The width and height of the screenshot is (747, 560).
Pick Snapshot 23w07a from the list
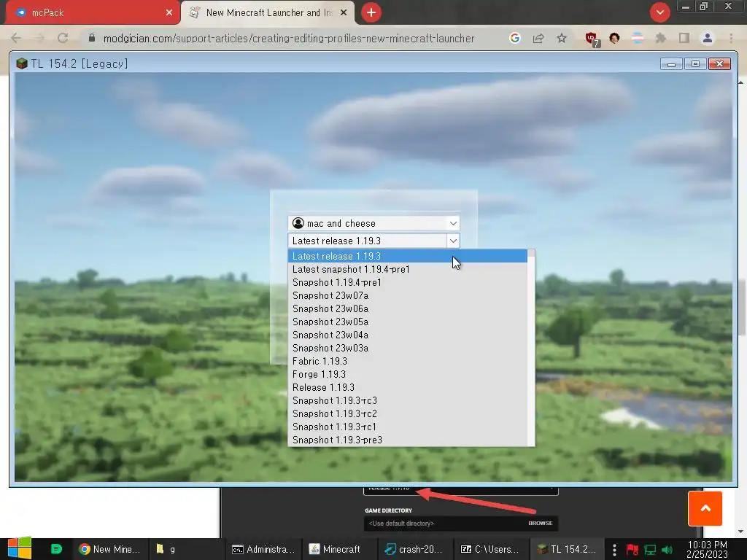pyautogui.click(x=407, y=296)
